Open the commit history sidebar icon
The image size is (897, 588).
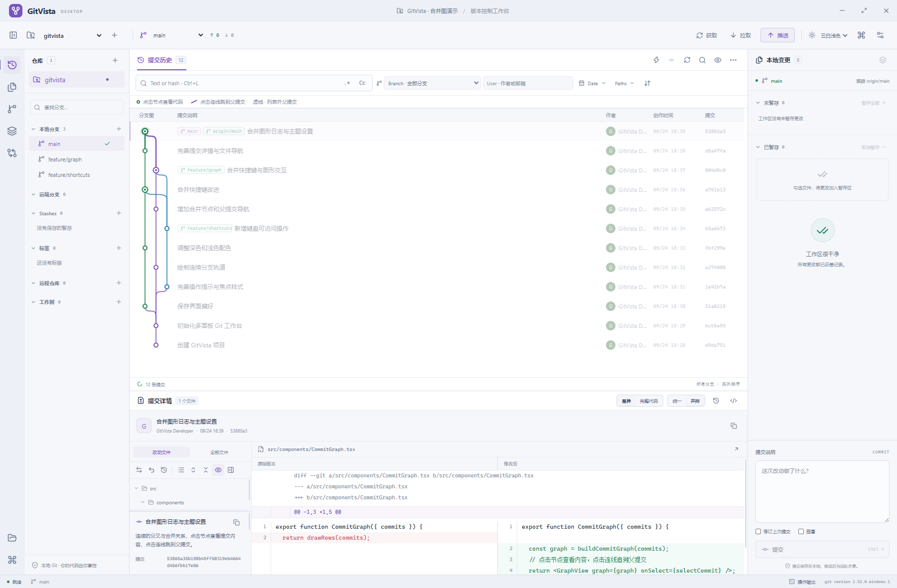coord(12,65)
